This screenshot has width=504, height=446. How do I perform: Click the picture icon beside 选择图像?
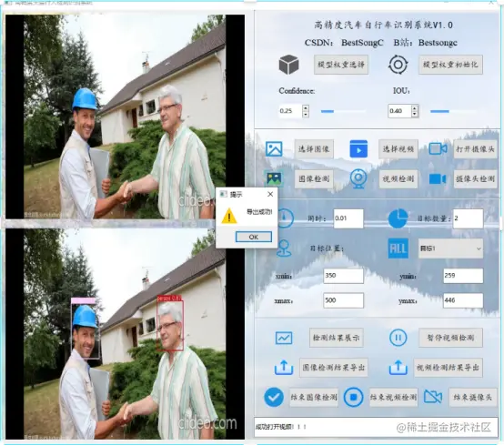click(274, 149)
